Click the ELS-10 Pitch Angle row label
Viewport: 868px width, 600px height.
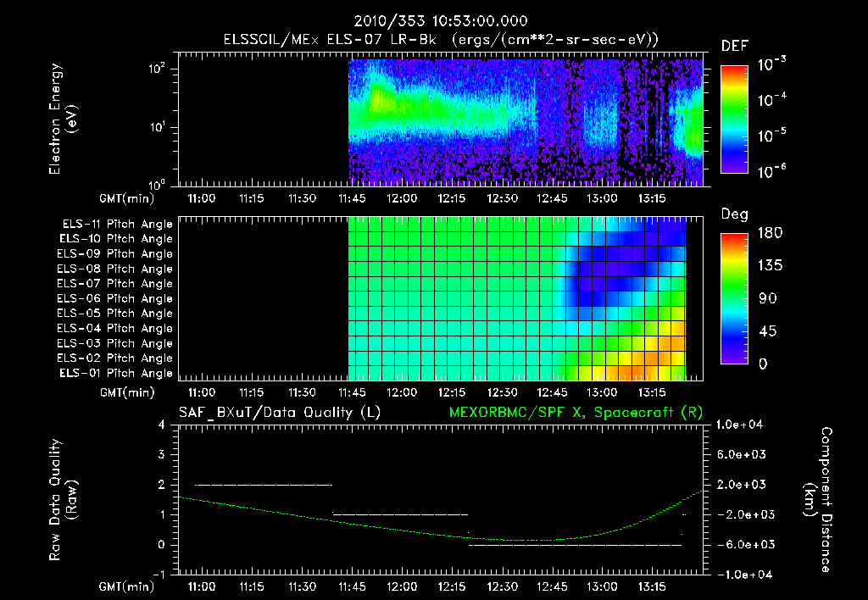(x=116, y=239)
